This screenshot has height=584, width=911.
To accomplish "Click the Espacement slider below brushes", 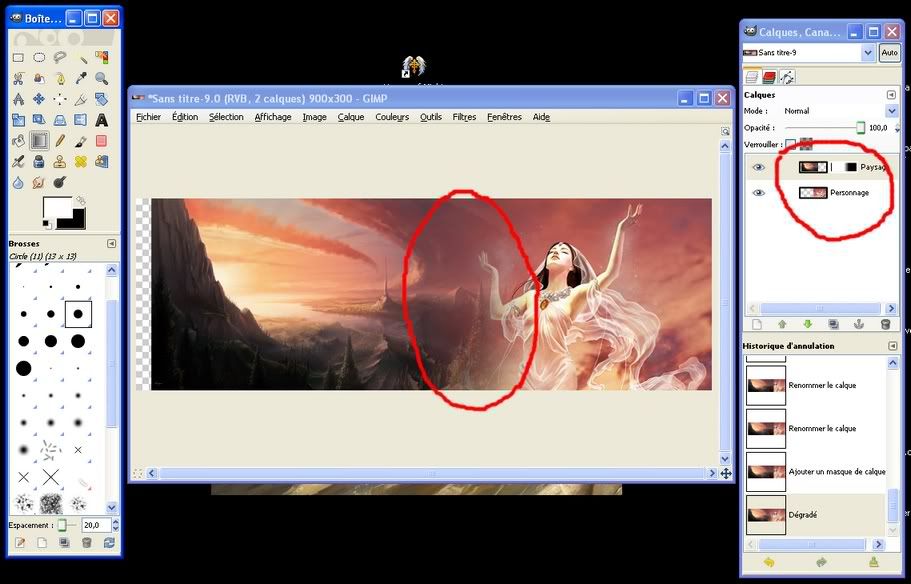I will pyautogui.click(x=67, y=525).
